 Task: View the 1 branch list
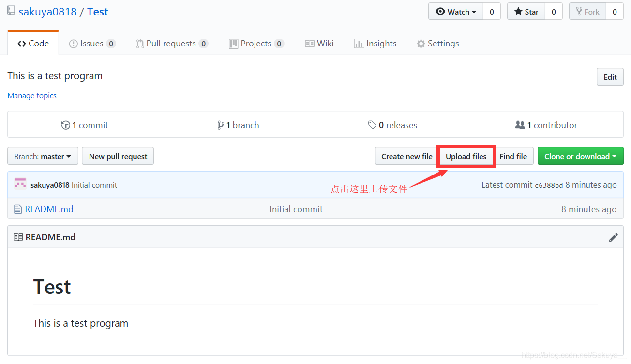239,125
